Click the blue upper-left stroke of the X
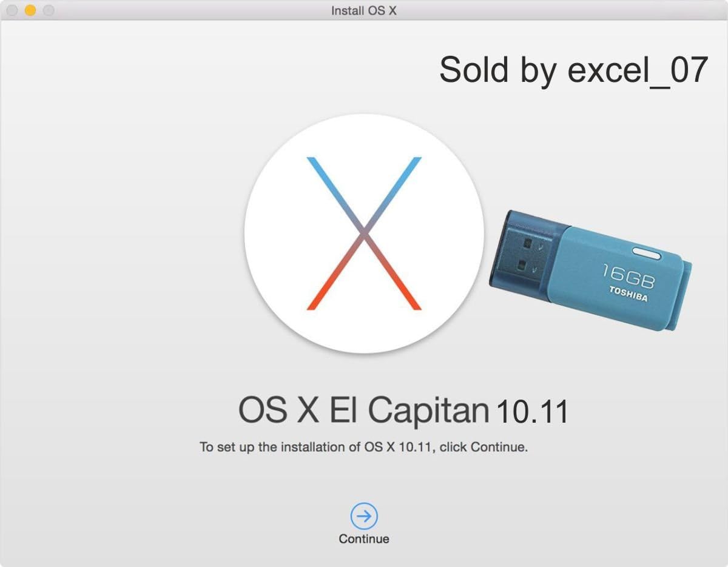Screen dimensions: 728x567 (334, 194)
